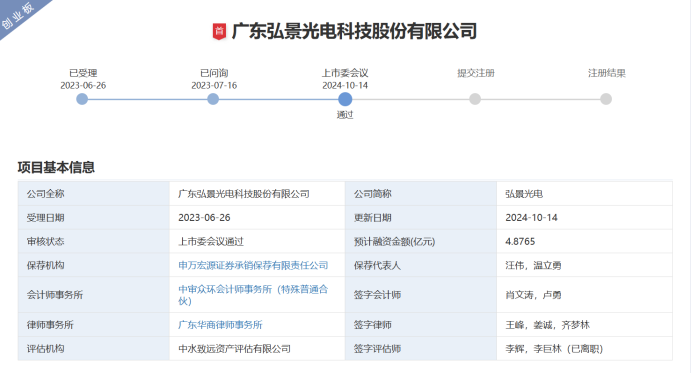Click the 更新日期 value 2024-10-14
692x373 pixels.
531,218
